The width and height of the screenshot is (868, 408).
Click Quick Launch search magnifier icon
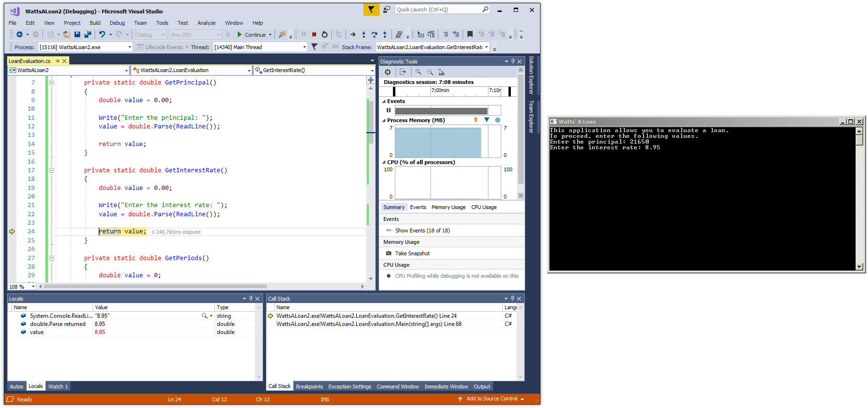pos(485,10)
